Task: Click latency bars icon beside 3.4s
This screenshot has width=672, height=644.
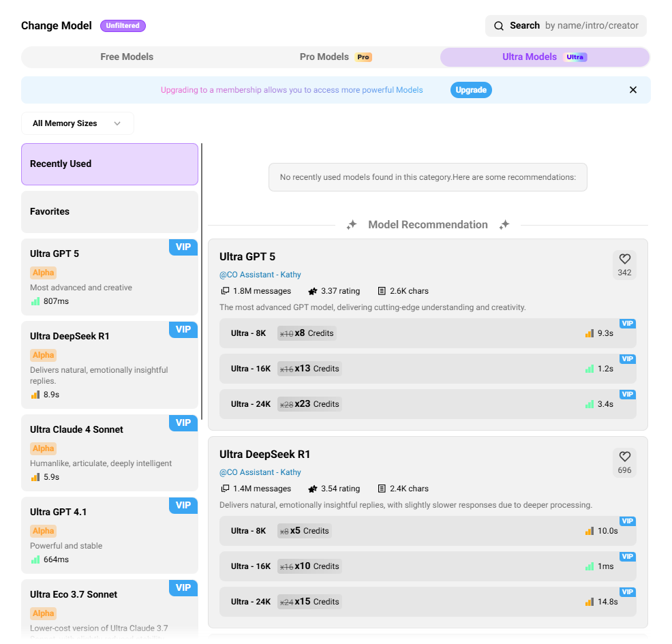Action: tap(590, 404)
